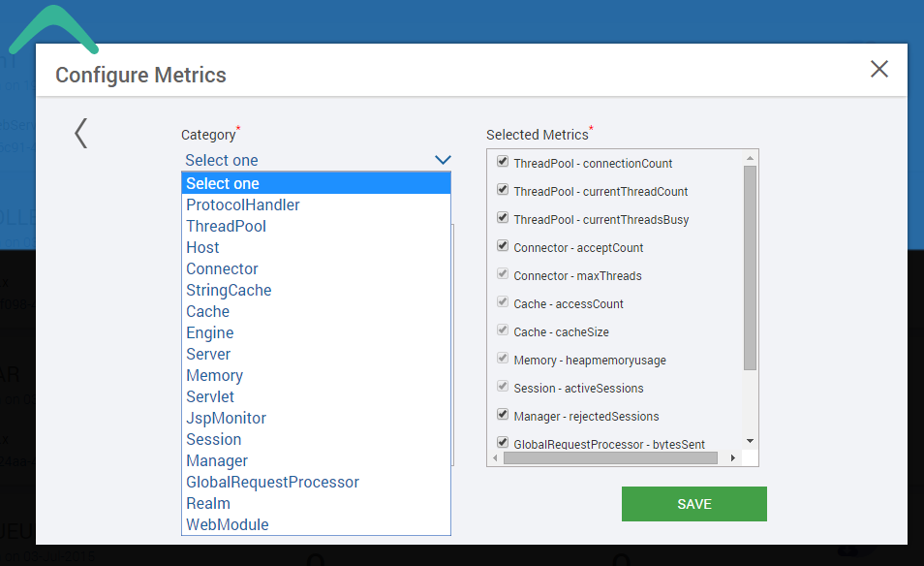The height and width of the screenshot is (566, 924).
Task: Pick Memory in the dropdown list
Action: (x=215, y=376)
